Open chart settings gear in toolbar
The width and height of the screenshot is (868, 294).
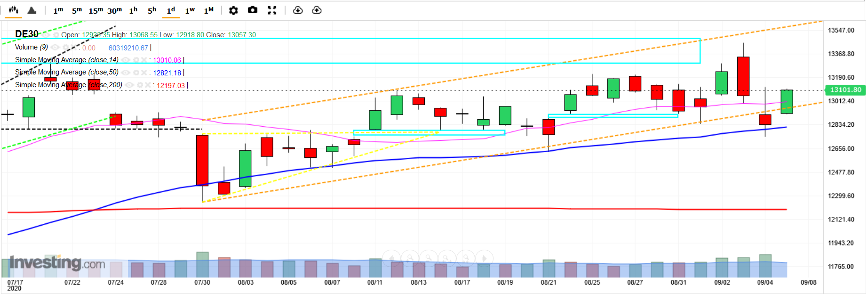tap(233, 10)
